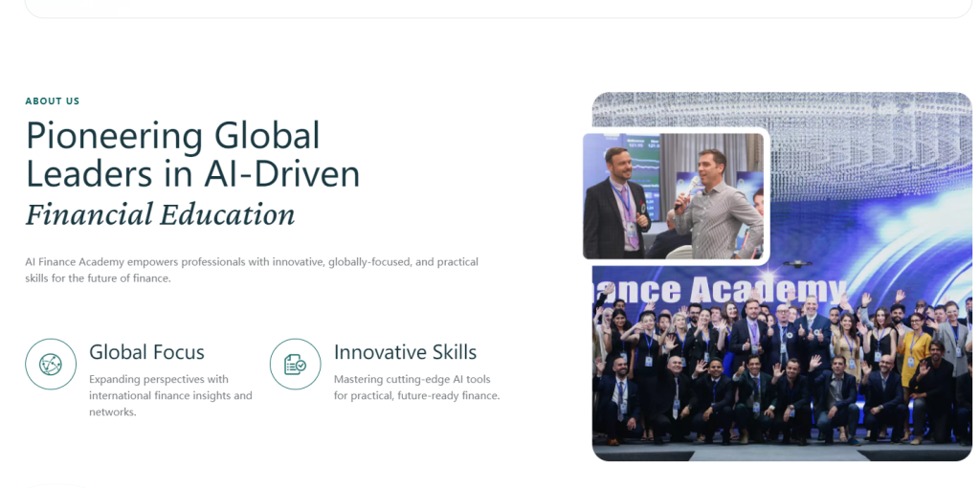Screen dimensions: 980x488
Task: Click the "Pioneering Global" heading line
Action: (173, 136)
